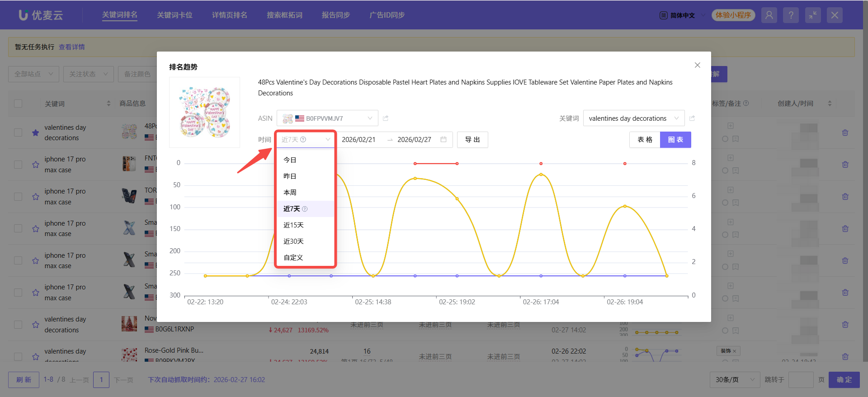Close the ranking trend dialog
This screenshot has height=397, width=868.
tap(697, 65)
